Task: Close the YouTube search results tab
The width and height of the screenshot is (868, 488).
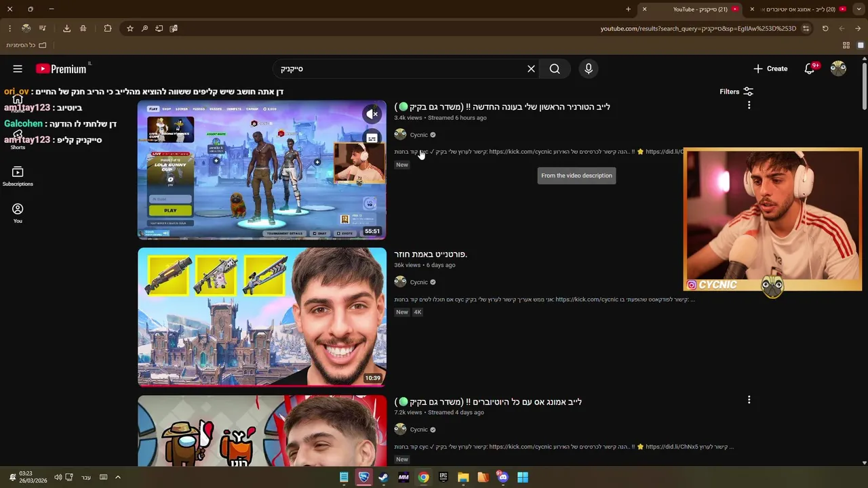Action: [x=644, y=9]
